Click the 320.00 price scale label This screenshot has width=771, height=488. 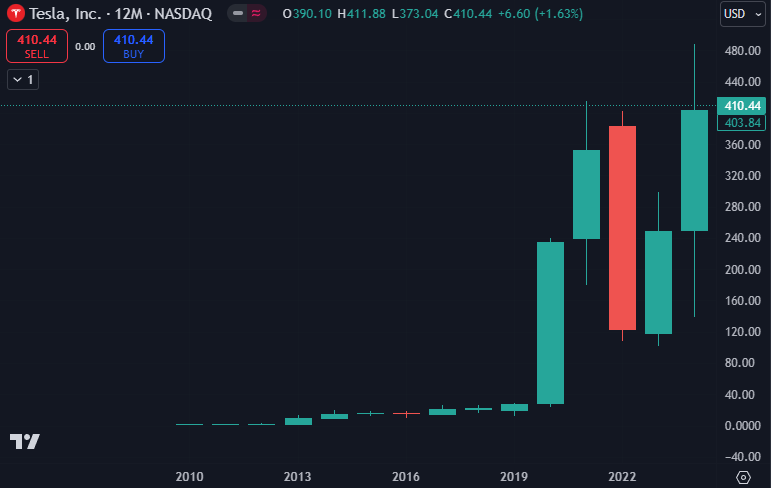point(742,176)
